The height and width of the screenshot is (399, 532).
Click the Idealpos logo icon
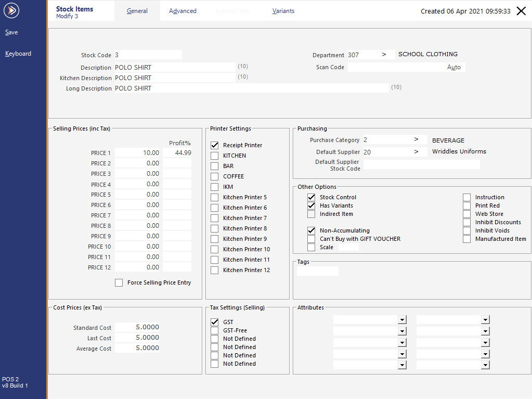click(x=11, y=10)
